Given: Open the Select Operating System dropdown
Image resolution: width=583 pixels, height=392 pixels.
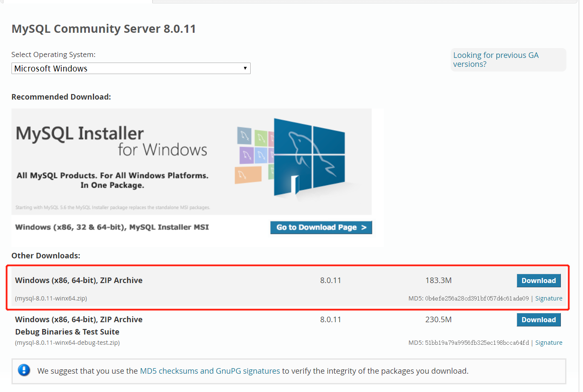Looking at the screenshot, I should tap(131, 69).
